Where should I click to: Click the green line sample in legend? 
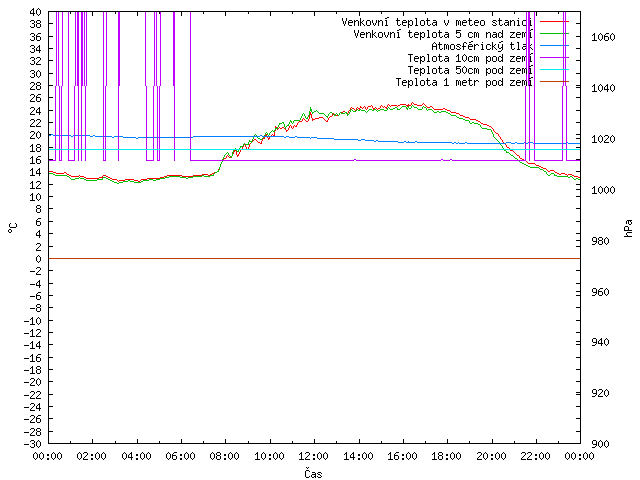554,34
